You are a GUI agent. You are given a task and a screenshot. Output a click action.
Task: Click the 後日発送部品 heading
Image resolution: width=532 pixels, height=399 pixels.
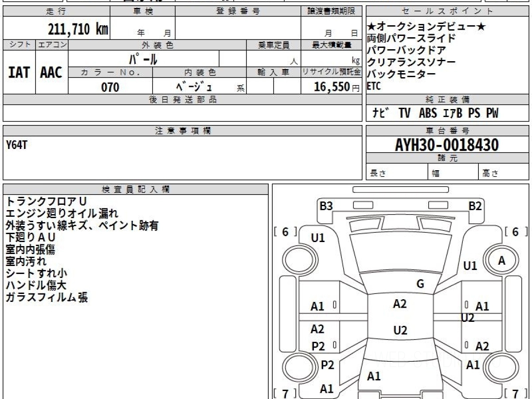182,99
